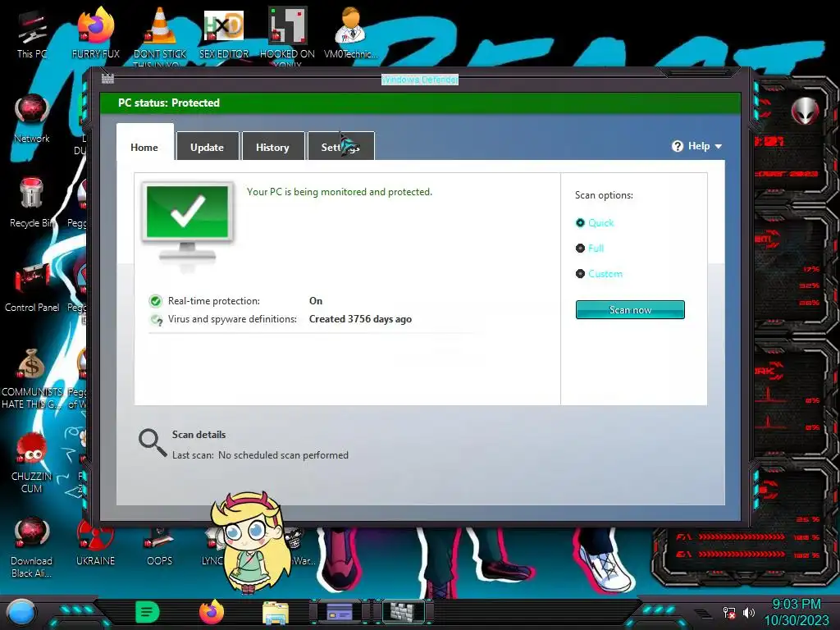Open the OOPS desktop shortcut
Viewport: 840px width, 630px height.
coord(160,544)
